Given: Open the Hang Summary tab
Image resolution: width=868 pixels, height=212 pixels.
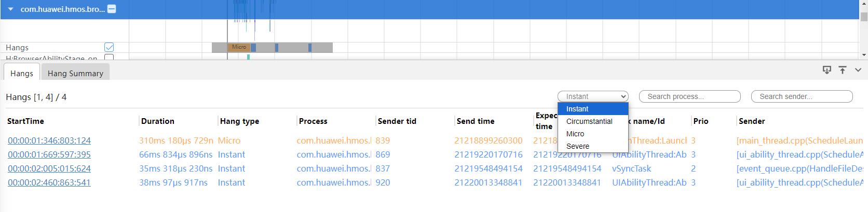Looking at the screenshot, I should tap(75, 73).
